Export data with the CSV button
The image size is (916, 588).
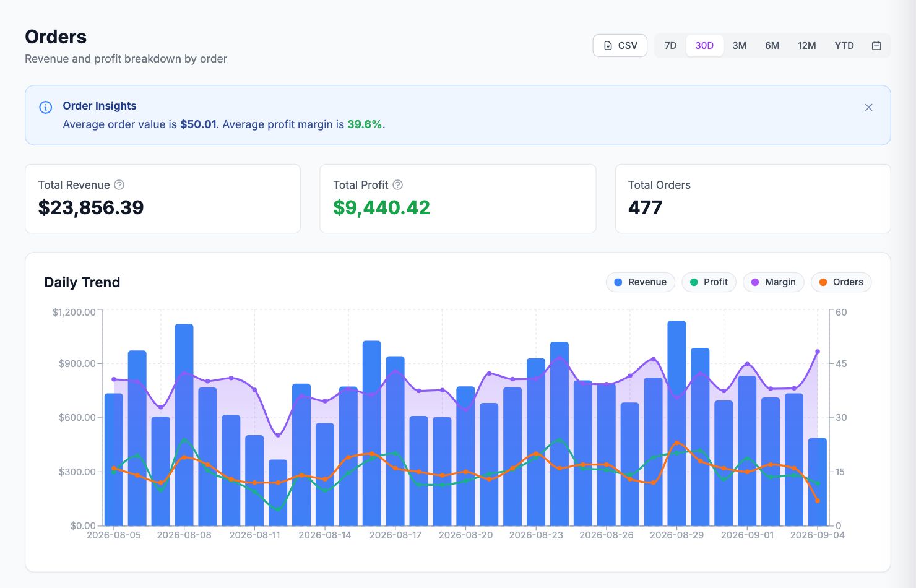620,46
